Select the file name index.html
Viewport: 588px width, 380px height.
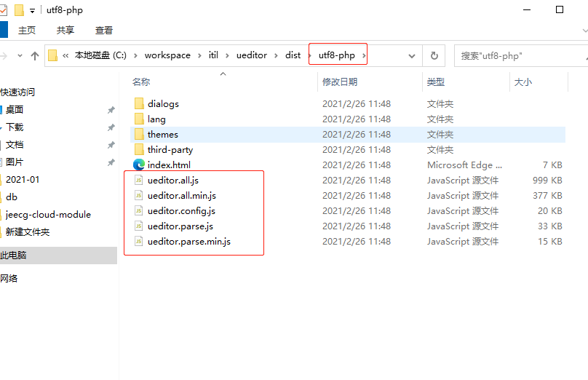(x=169, y=165)
